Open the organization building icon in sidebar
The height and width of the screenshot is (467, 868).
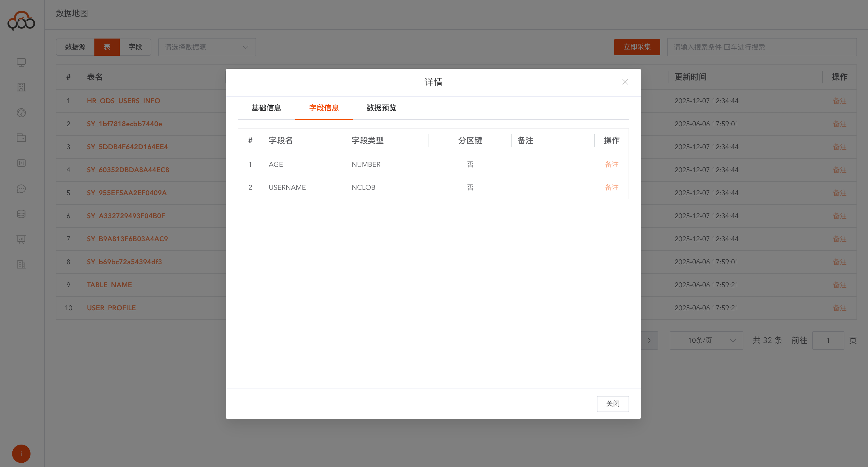pyautogui.click(x=21, y=87)
